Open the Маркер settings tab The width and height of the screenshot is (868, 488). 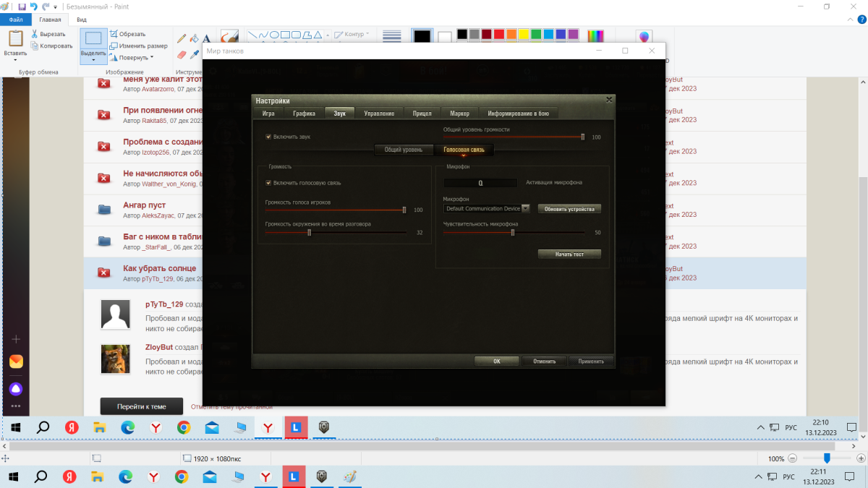click(459, 114)
